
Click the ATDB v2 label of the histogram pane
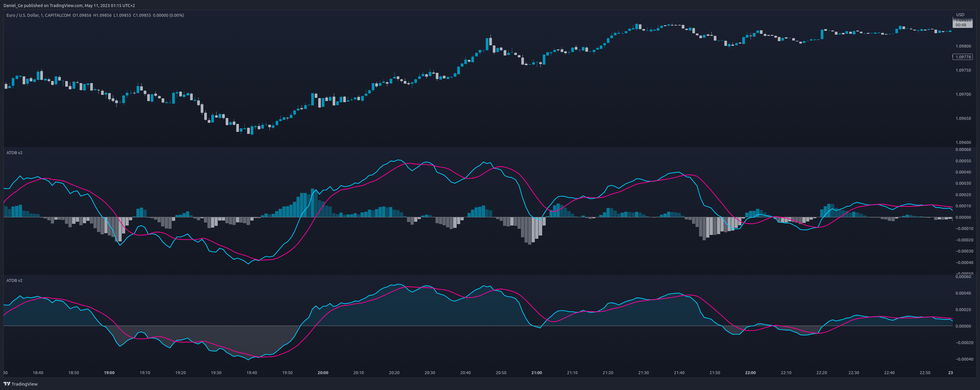pos(14,153)
